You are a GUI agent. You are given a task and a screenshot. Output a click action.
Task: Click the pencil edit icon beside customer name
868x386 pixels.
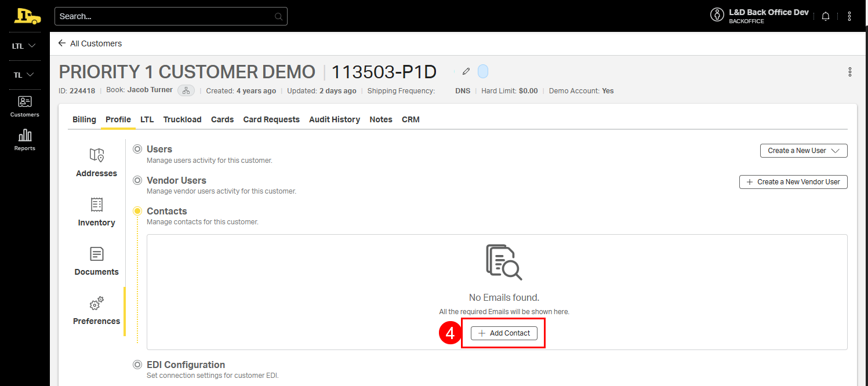[466, 71]
